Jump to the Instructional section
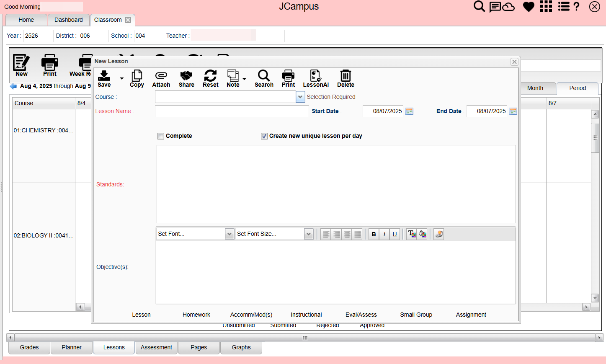Screen dimensions: 606x364 306,315
